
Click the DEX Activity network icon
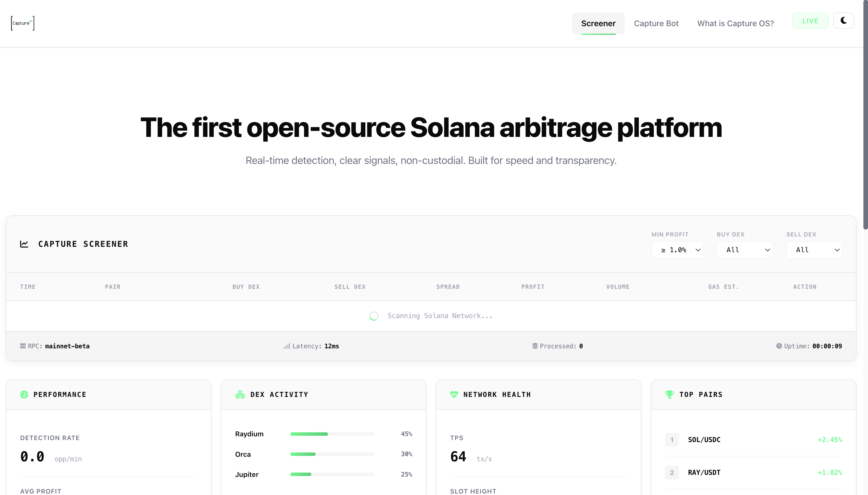(x=240, y=394)
